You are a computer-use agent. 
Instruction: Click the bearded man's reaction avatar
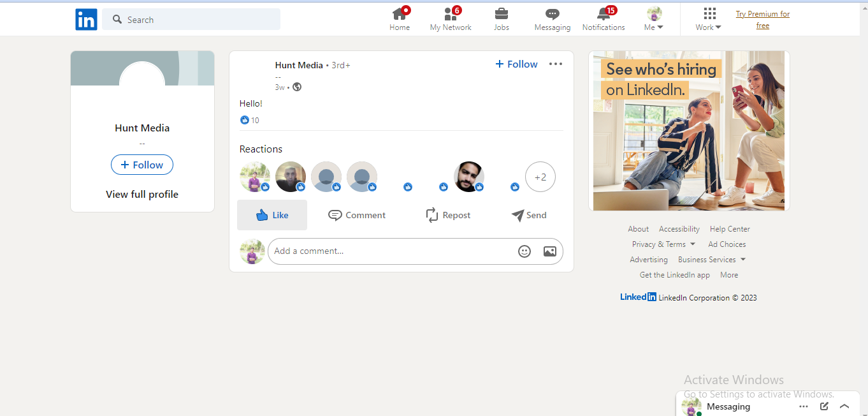pos(469,177)
